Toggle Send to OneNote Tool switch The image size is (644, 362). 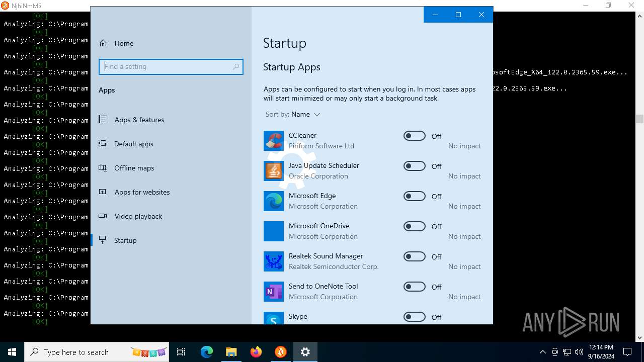click(415, 287)
